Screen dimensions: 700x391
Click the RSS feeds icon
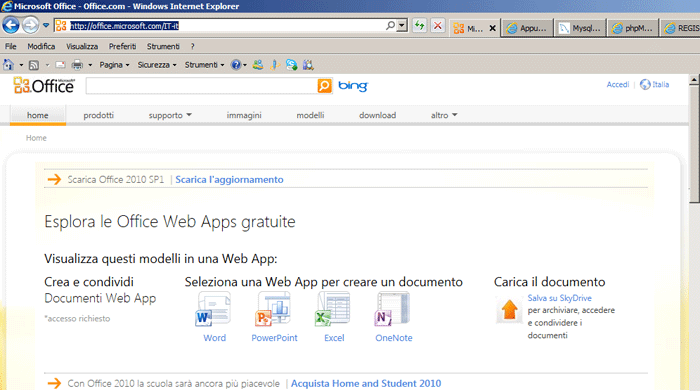33,65
